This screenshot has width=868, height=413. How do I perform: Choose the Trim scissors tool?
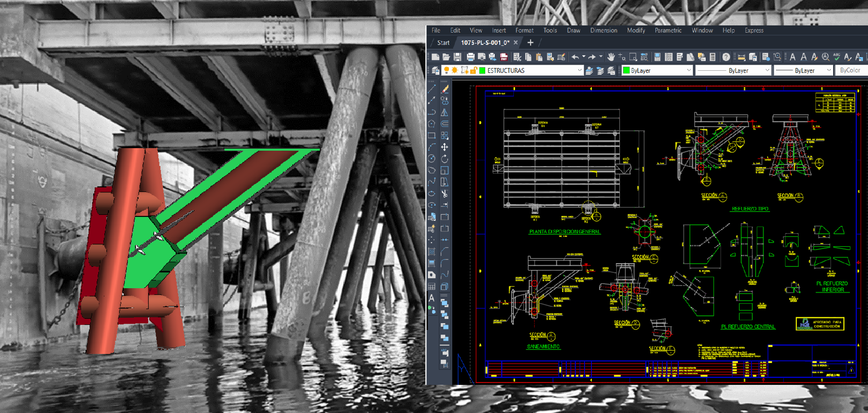point(444,194)
